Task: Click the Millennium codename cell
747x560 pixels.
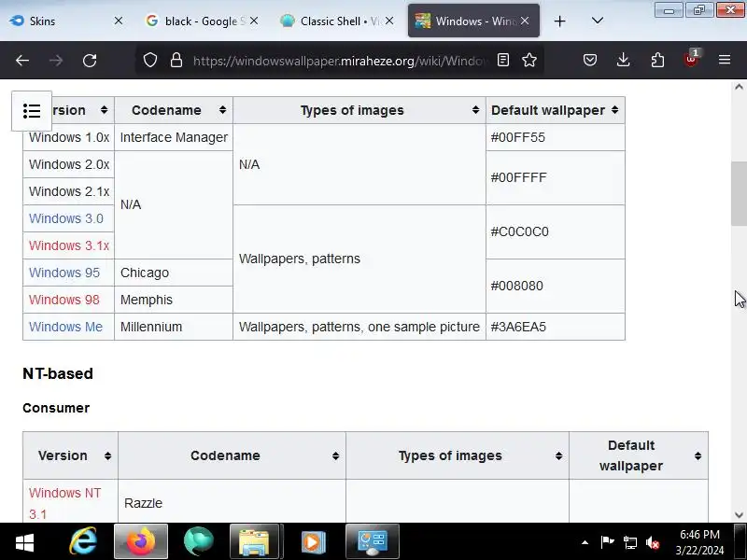Action: (174, 328)
